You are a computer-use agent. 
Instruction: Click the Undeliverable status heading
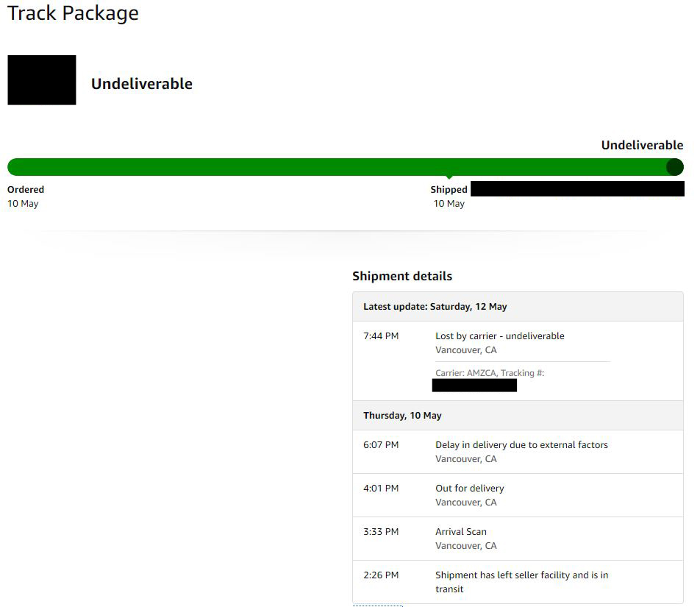pyautogui.click(x=141, y=83)
